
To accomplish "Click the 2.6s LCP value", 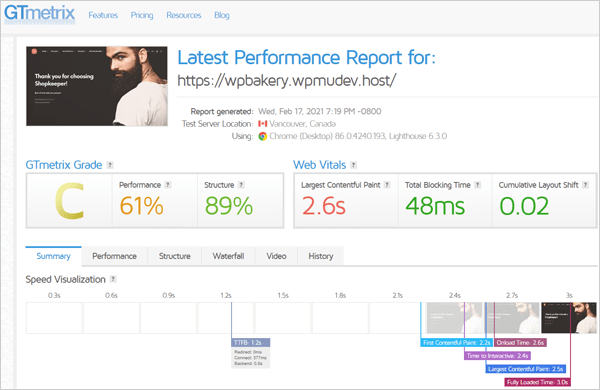I will (324, 206).
